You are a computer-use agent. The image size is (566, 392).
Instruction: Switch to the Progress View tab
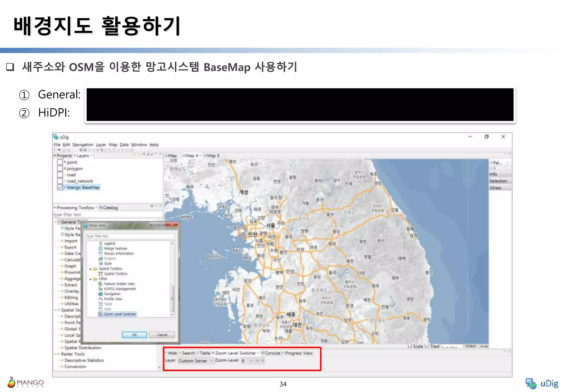[x=297, y=353]
